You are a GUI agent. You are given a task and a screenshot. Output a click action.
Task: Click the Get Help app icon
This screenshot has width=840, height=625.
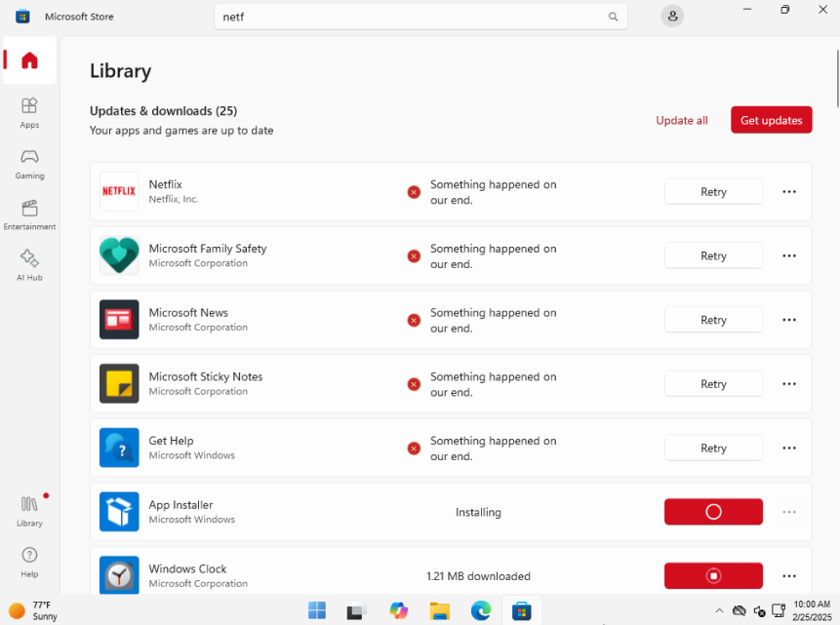(119, 448)
